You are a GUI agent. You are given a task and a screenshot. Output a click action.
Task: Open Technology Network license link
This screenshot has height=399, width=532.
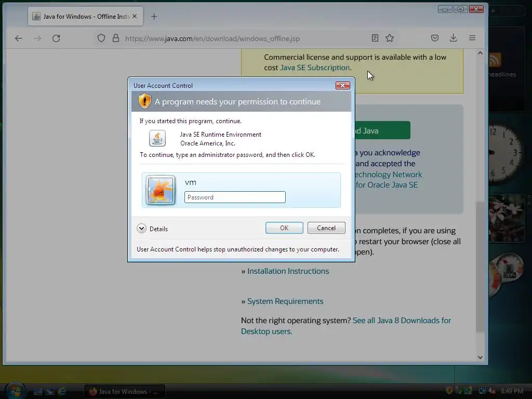388,175
